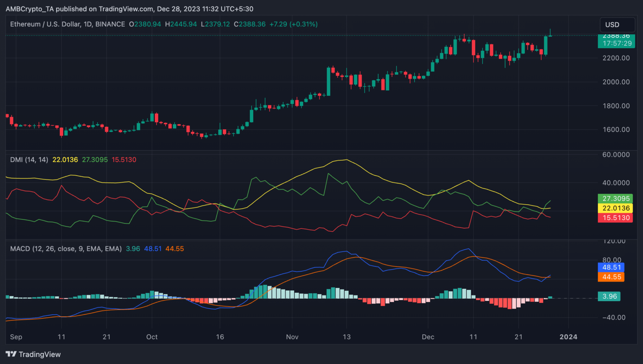Image resolution: width=643 pixels, height=364 pixels.
Task: Click the 3.96 histogram value tag
Action: (x=609, y=296)
